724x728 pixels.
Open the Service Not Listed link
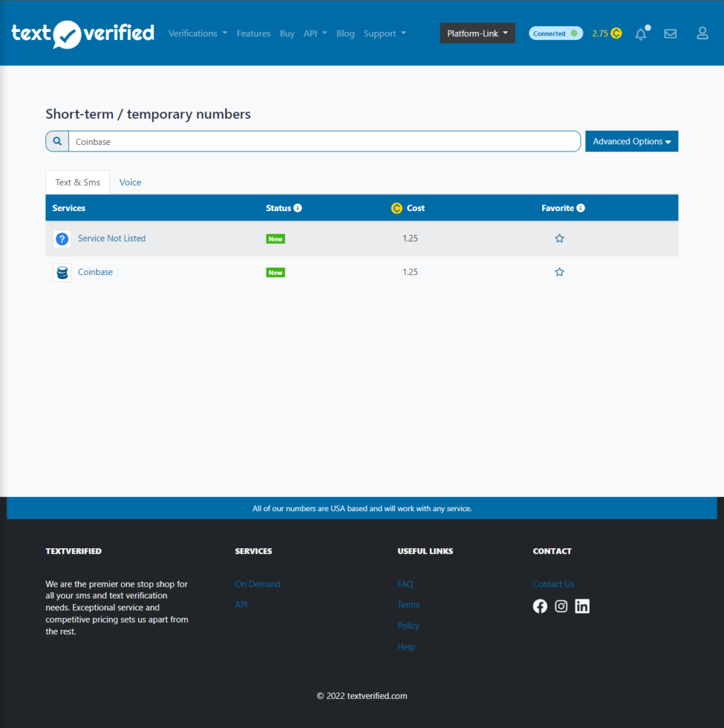pyautogui.click(x=112, y=238)
